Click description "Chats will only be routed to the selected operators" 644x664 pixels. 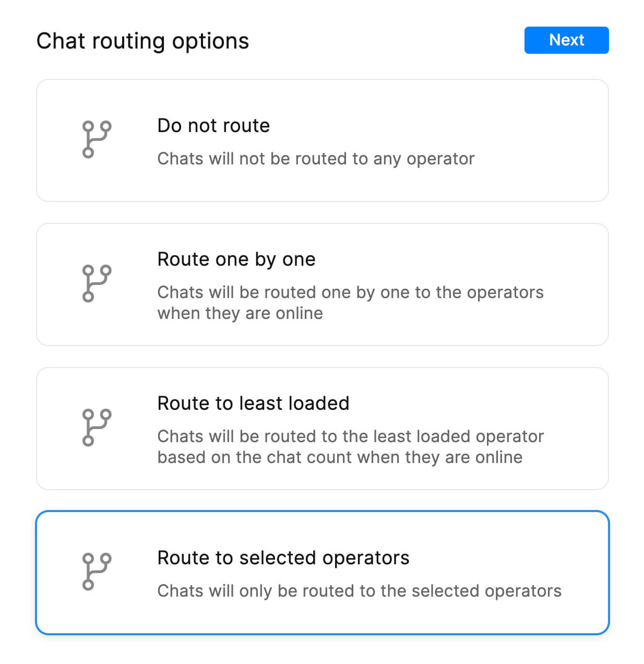[359, 591]
